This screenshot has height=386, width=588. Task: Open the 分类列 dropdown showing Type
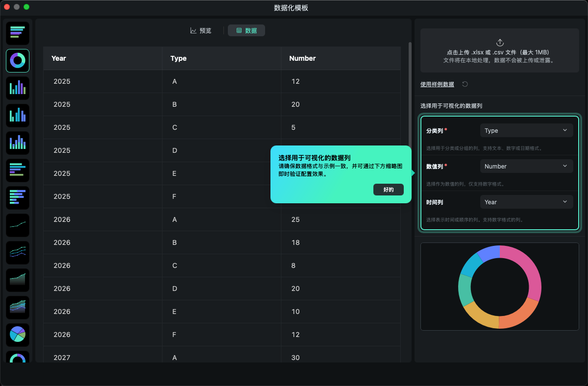tap(526, 130)
